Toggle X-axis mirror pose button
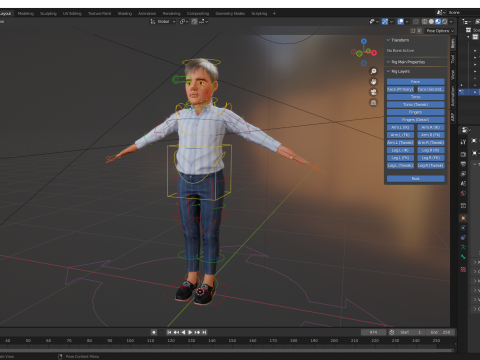Viewport: 480px width, 360px height. click(x=419, y=31)
